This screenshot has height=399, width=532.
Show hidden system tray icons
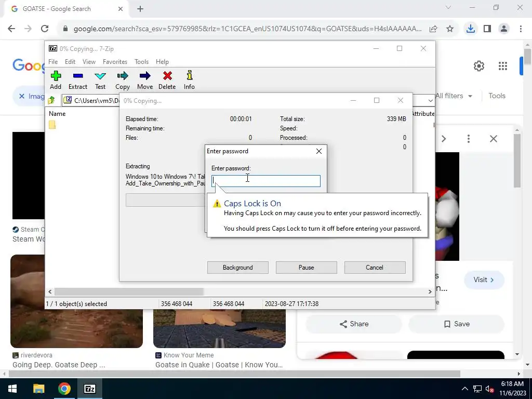[x=465, y=389]
